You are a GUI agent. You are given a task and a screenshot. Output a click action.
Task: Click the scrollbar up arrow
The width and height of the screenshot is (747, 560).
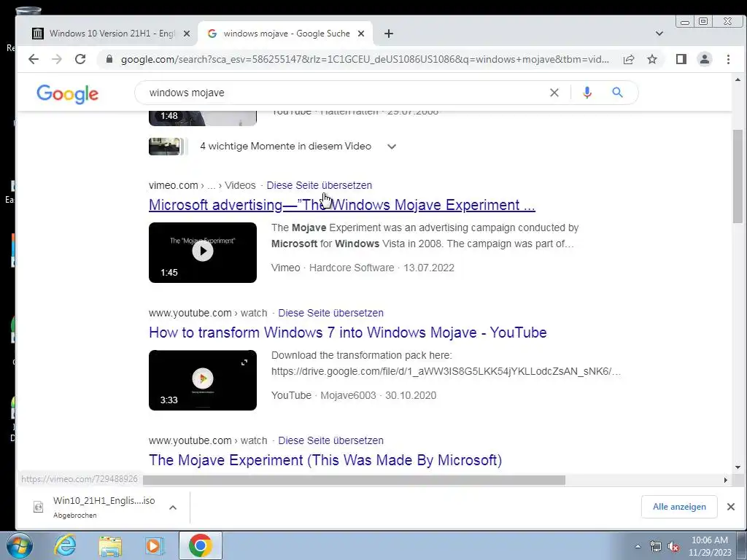point(738,79)
